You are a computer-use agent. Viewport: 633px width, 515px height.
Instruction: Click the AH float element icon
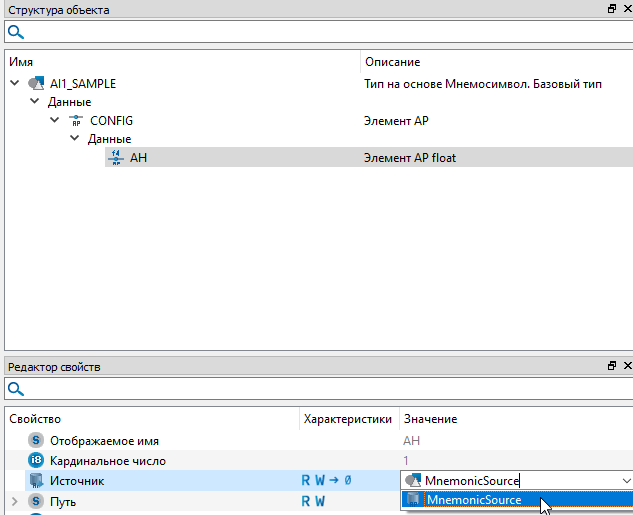point(114,157)
